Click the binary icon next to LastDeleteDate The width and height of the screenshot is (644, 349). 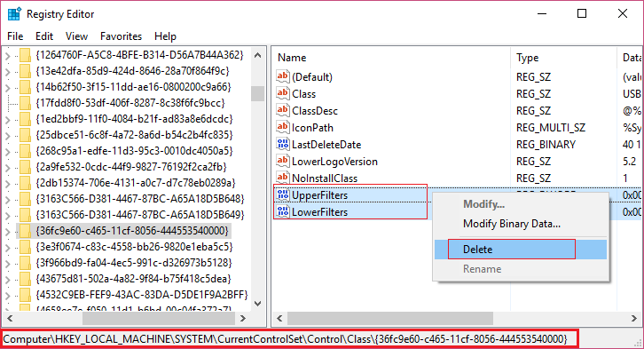283,144
